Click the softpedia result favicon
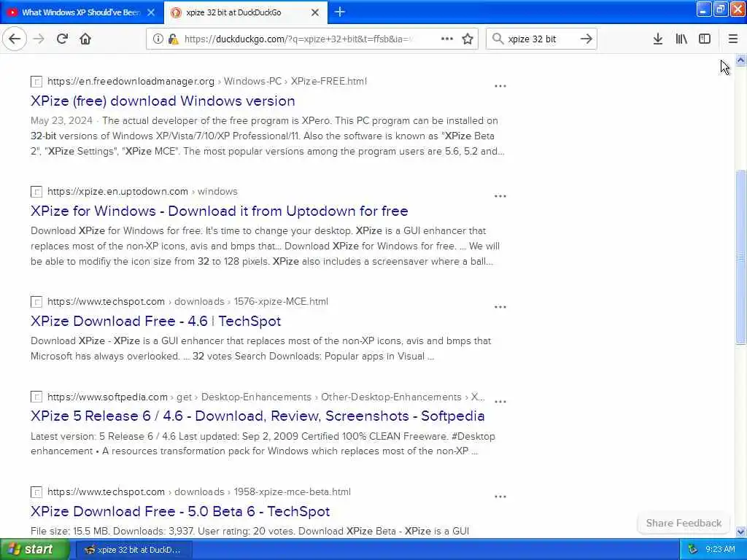 pos(36,397)
